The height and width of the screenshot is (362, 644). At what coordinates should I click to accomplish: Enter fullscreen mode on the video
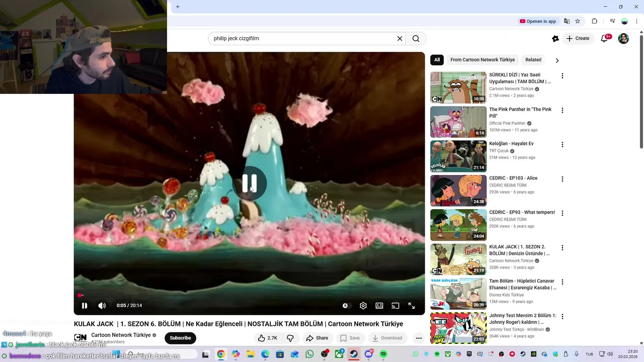(412, 306)
